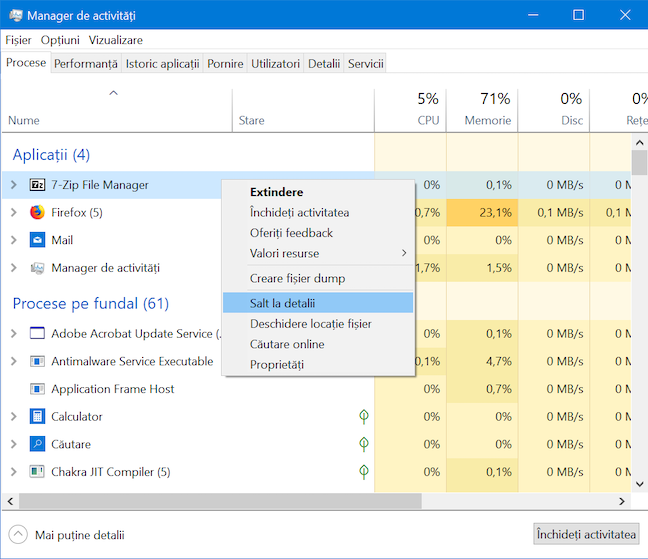The image size is (648, 559).
Task: Switch to Istoric aplicații tab
Action: (162, 64)
